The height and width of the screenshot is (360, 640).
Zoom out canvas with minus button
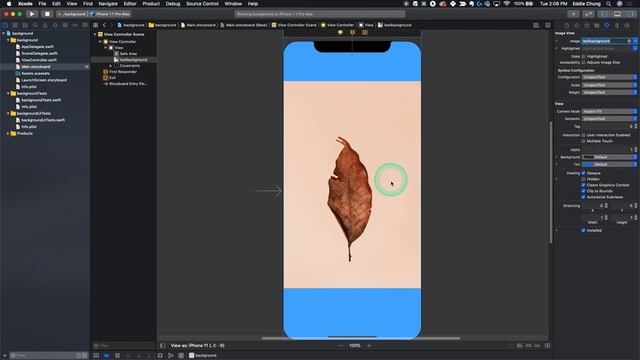coord(341,346)
